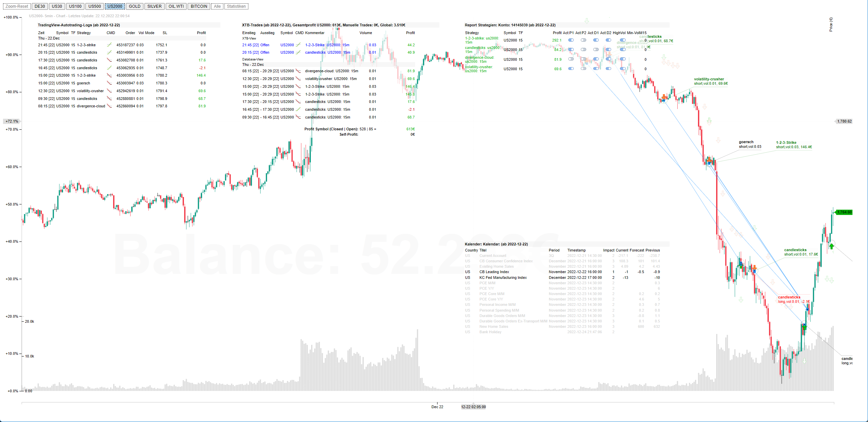The height and width of the screenshot is (422, 868).
Task: Click timeline label 12-22 02:05:00
Action: pos(473,407)
